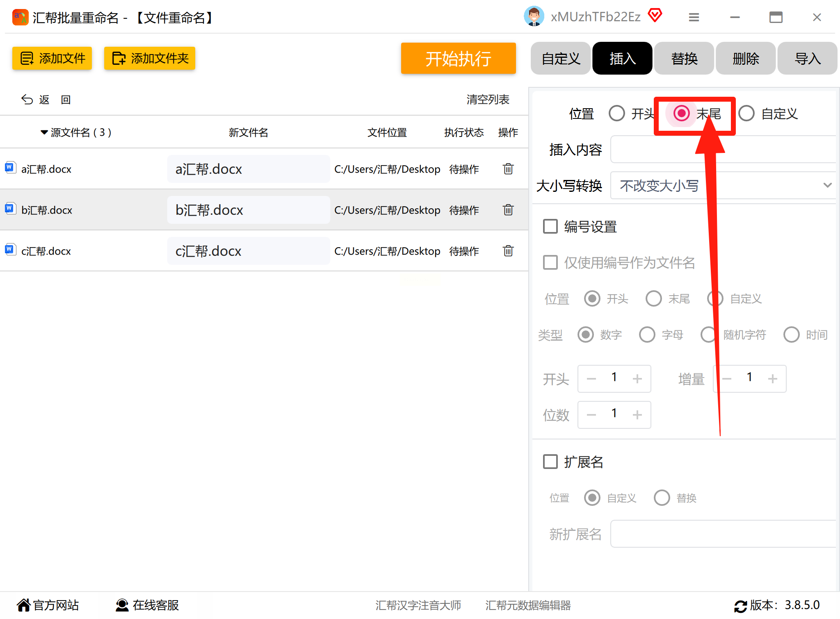Click the version refresh icon
840x619 pixels.
coord(740,606)
